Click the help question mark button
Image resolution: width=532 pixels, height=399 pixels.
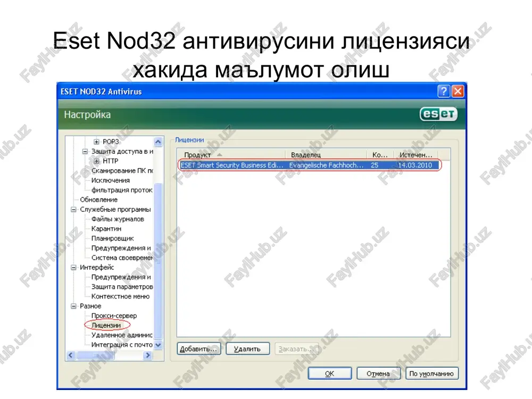pyautogui.click(x=444, y=92)
